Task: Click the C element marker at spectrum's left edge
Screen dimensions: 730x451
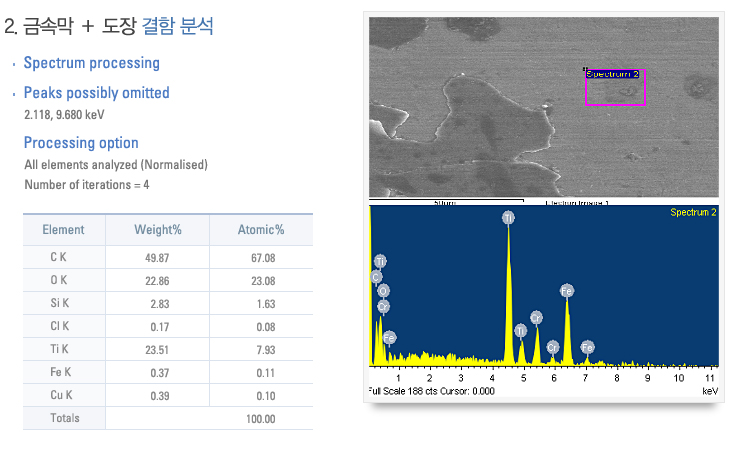Action: click(x=376, y=276)
